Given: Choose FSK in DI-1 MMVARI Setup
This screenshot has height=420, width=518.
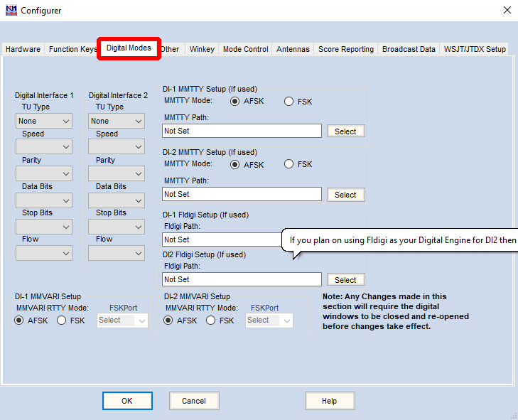Looking at the screenshot, I should point(61,321).
